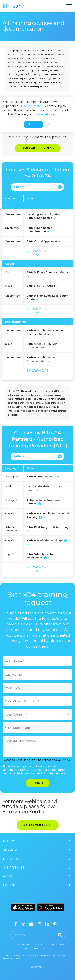Click the GO TO YOUTUBE button
This screenshot has height=980, width=75.
coord(38,825)
